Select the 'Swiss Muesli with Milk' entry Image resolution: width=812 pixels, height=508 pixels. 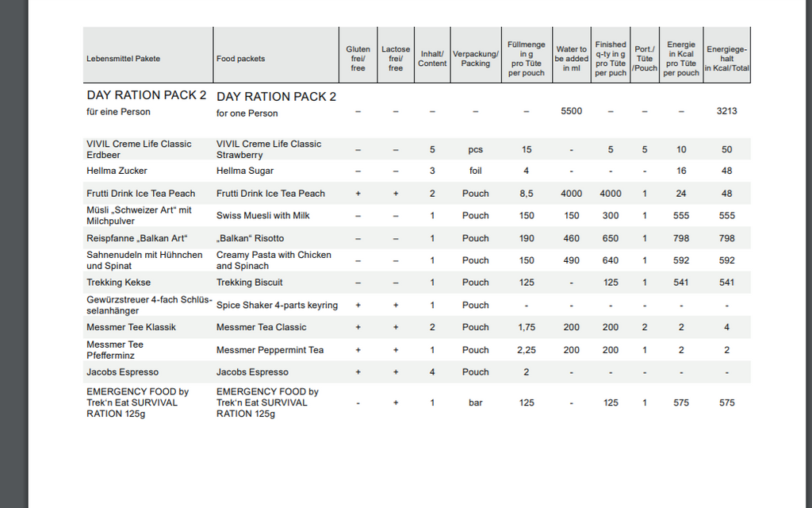click(263, 216)
